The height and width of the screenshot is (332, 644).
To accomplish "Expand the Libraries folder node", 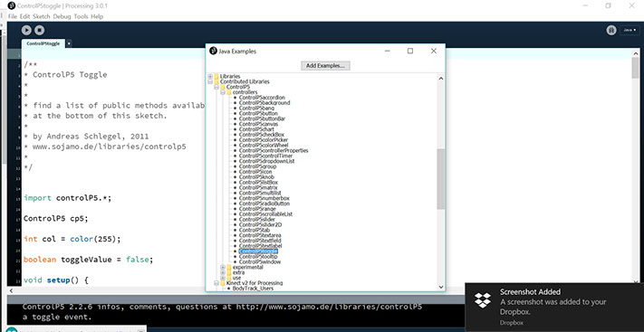I will coord(210,76).
